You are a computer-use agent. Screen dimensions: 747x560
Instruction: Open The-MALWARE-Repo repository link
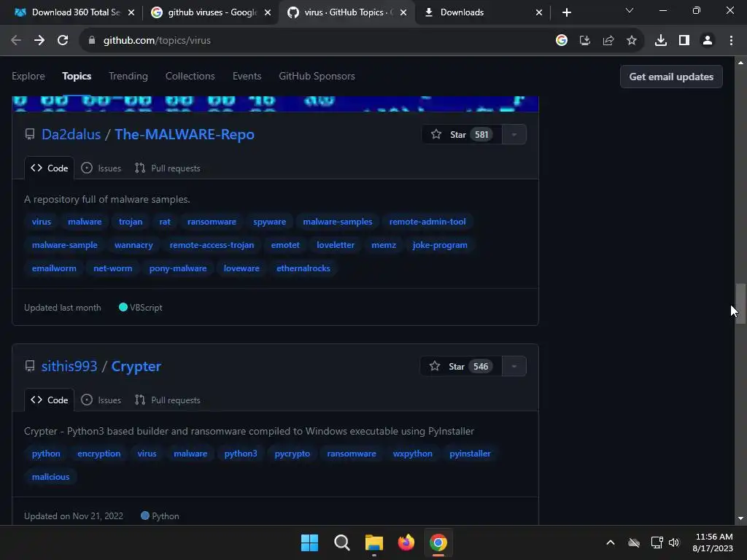coord(185,135)
